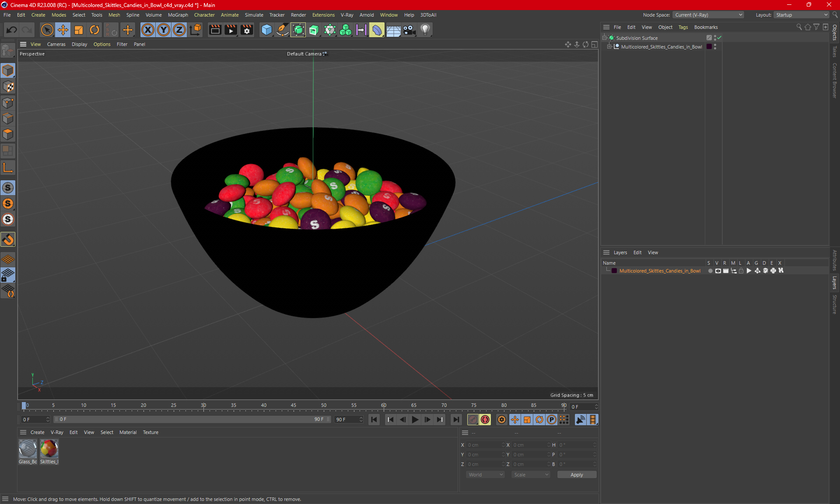Expand Subdivision Surface tree node
The image size is (840, 504).
click(x=605, y=38)
